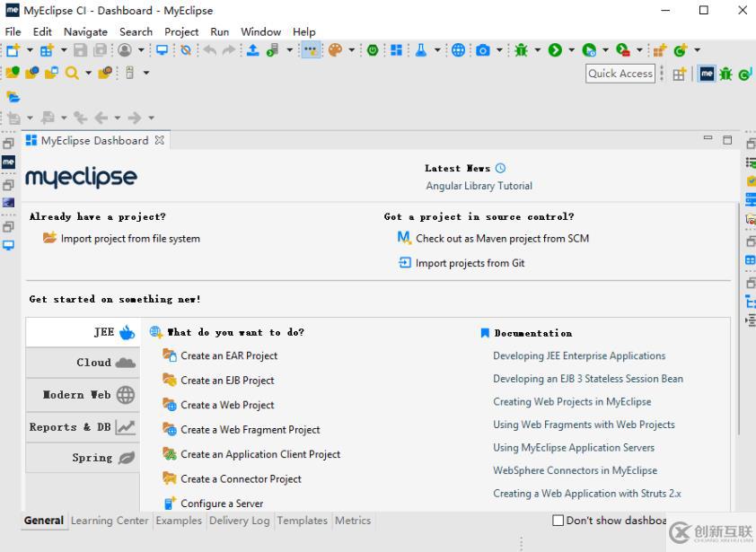The height and width of the screenshot is (552, 756).
Task: Click the Open Perspective icon
Action: (x=680, y=74)
